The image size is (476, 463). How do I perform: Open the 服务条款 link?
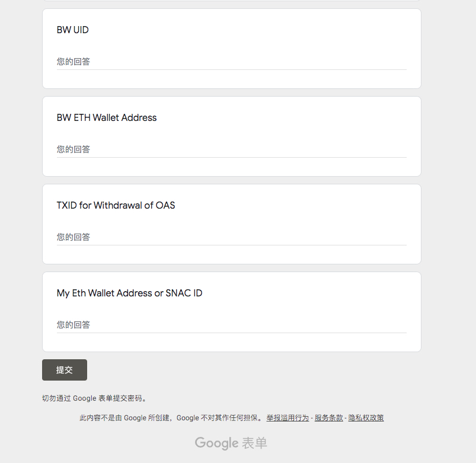329,418
